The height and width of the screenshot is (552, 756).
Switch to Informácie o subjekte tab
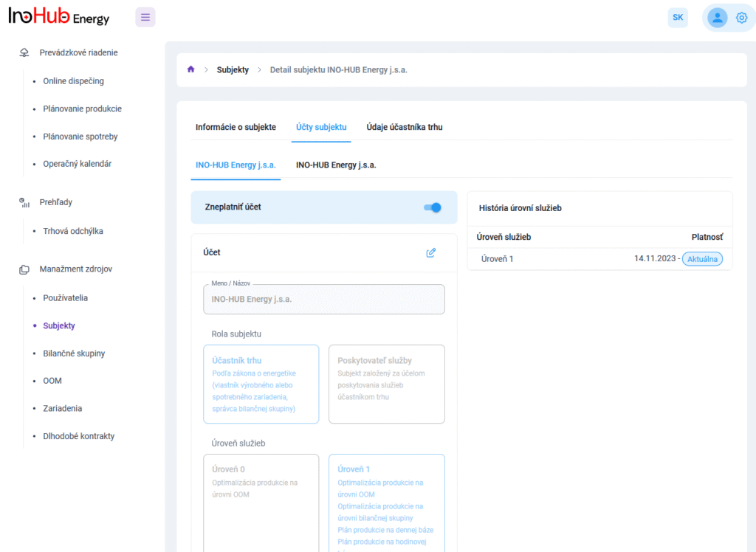[236, 127]
